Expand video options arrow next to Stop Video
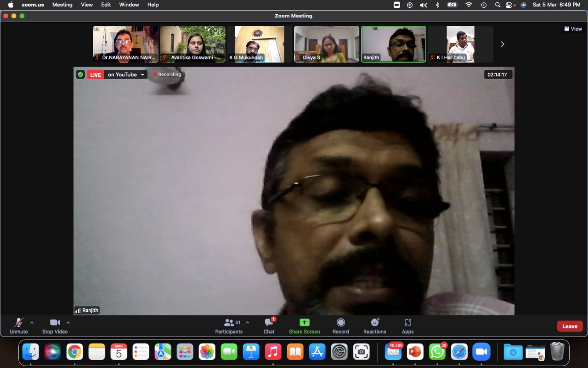The image size is (588, 368). pyautogui.click(x=68, y=322)
